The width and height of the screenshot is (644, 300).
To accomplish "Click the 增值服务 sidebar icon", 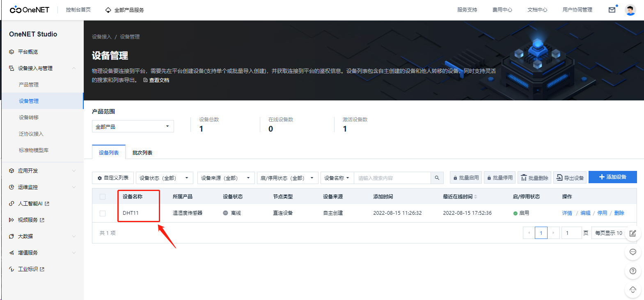I will click(11, 253).
